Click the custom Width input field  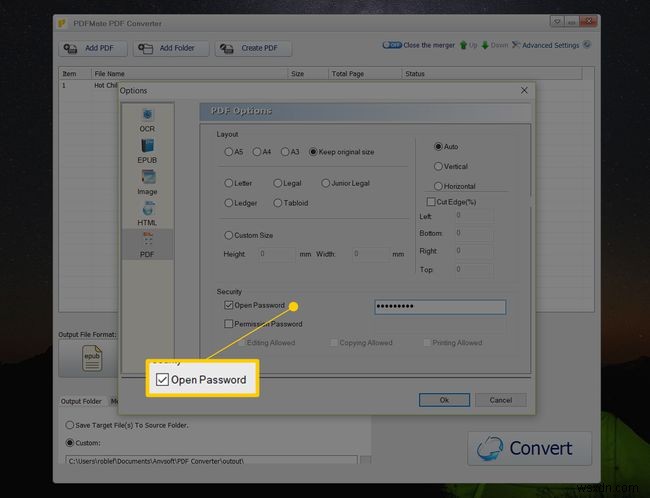[x=371, y=254]
